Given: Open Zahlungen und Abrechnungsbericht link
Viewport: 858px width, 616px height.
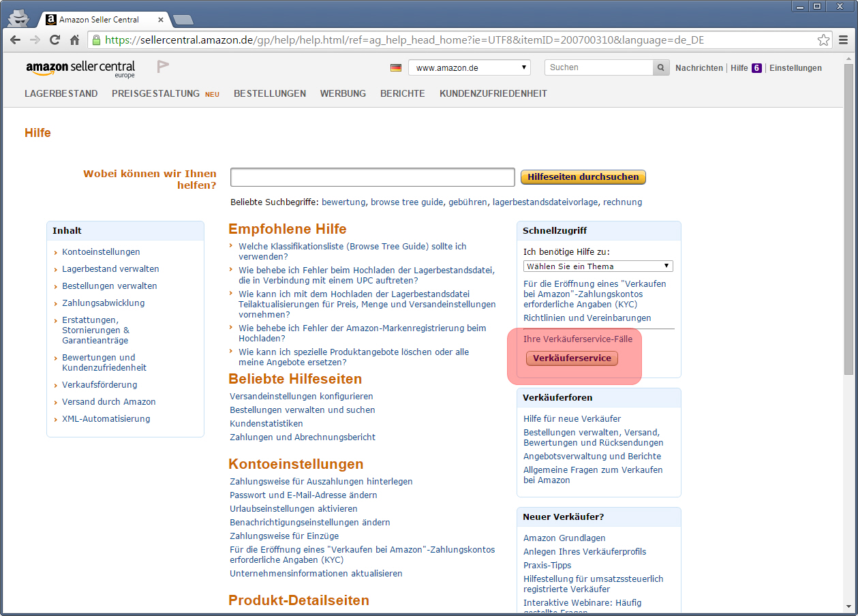Looking at the screenshot, I should (x=303, y=437).
